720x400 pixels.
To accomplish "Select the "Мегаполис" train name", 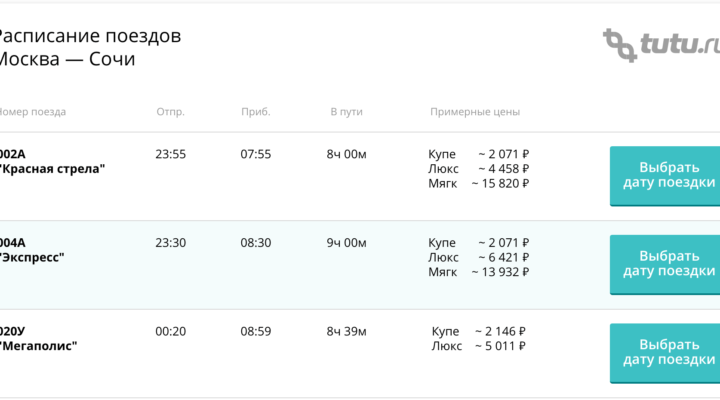I will (x=39, y=346).
